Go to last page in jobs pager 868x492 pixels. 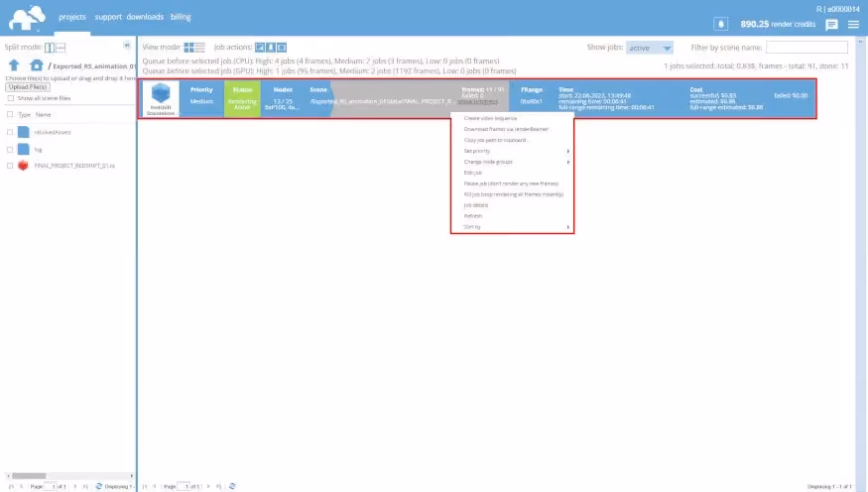coord(218,486)
